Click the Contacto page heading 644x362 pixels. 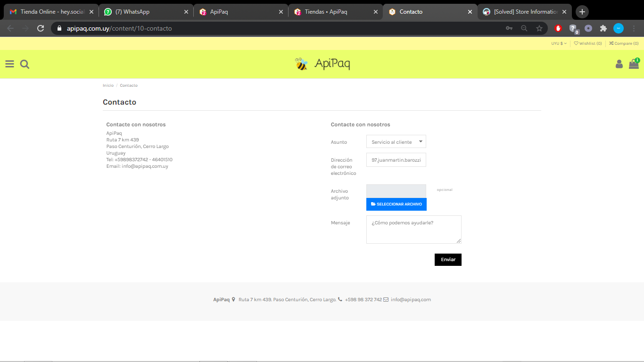coord(119,102)
